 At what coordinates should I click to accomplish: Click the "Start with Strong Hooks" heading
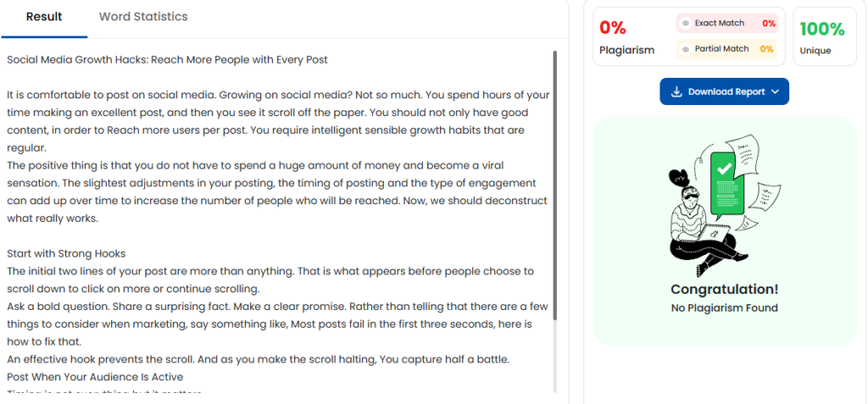coord(66,253)
